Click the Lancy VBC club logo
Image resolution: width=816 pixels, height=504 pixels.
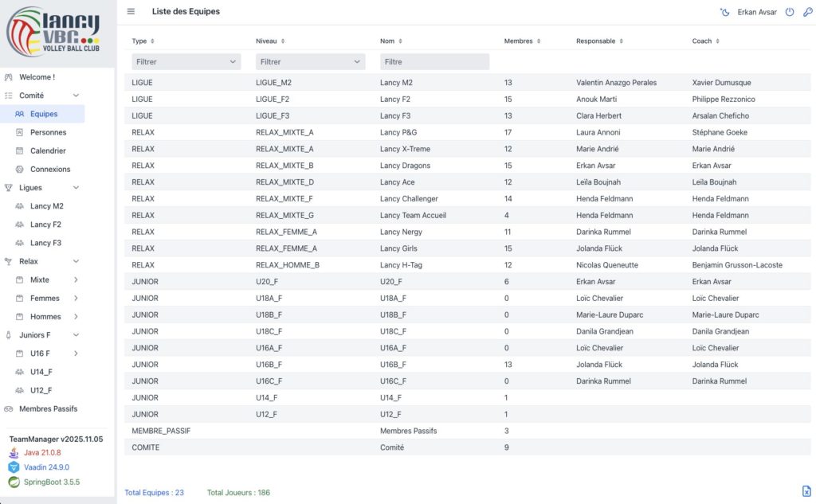click(x=54, y=32)
